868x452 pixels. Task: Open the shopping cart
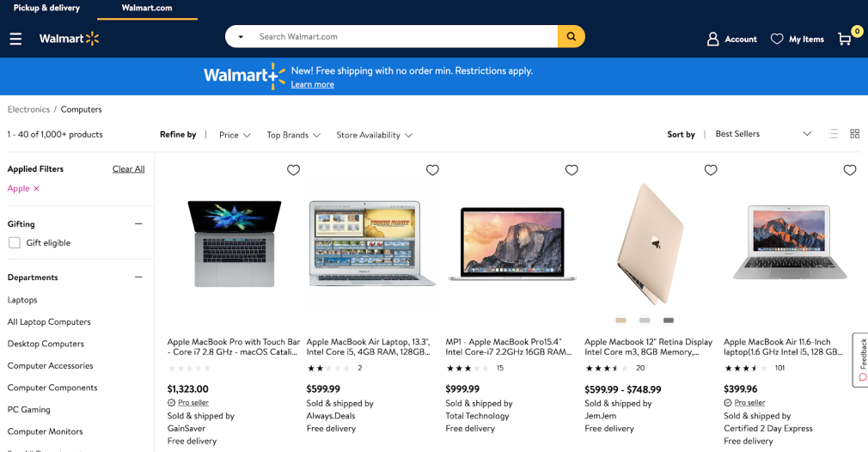click(846, 39)
